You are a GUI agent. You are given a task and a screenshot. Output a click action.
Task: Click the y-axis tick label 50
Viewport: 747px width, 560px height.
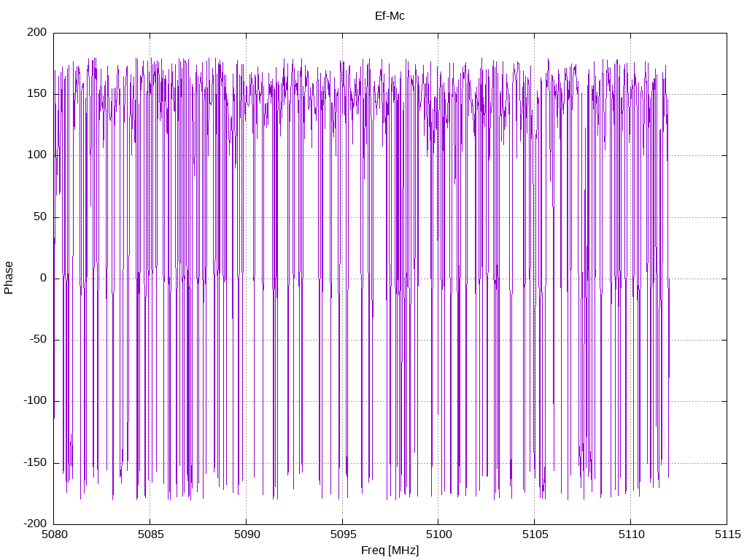coord(41,217)
